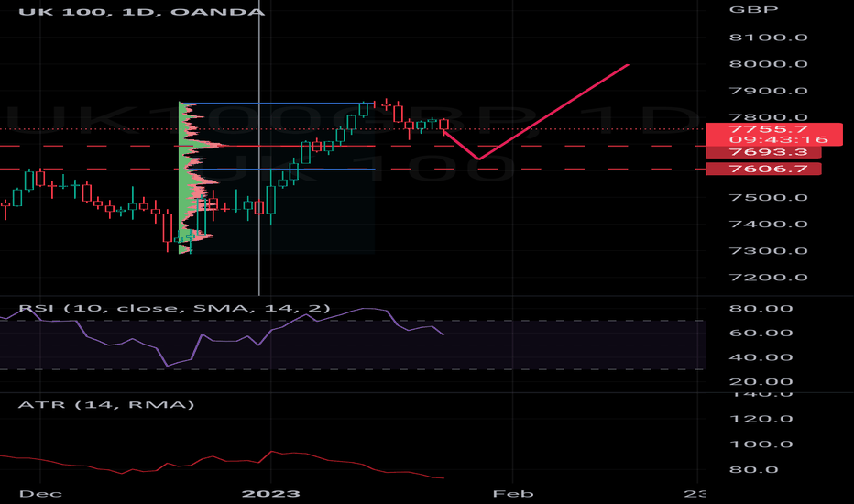854x504 pixels.
Task: Click the 8000.0 price axis label
Action: point(768,64)
